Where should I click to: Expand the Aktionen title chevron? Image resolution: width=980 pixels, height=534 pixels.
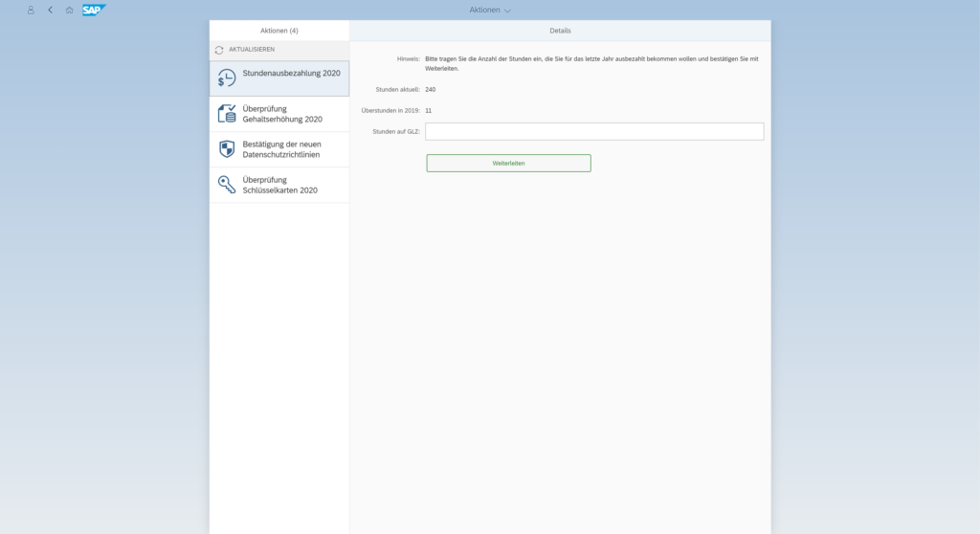point(508,11)
